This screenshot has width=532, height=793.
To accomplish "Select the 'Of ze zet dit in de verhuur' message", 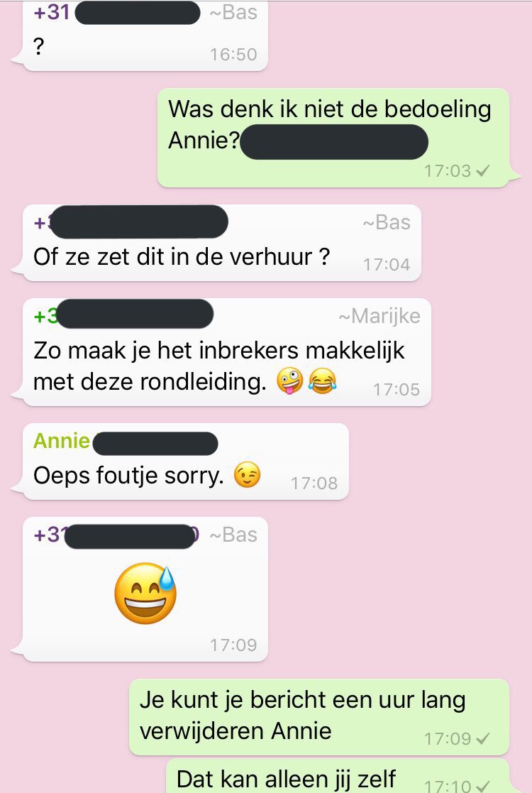I will [x=222, y=243].
